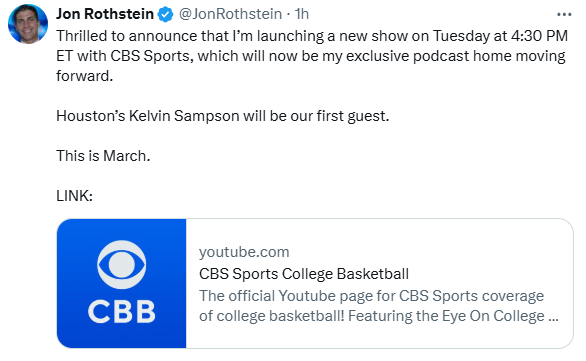Click the Kelvin Sampson first guest sentence
The width and height of the screenshot is (586, 361).
coord(223,116)
